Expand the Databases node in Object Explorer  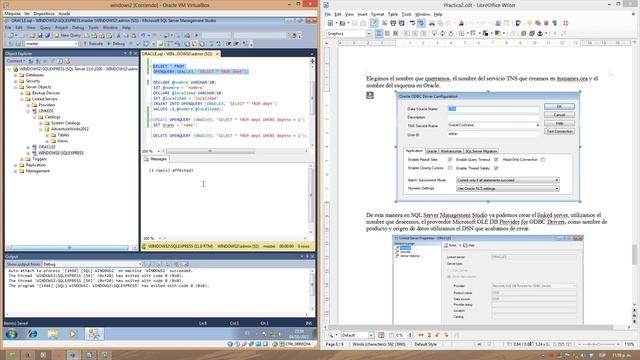click(x=16, y=75)
